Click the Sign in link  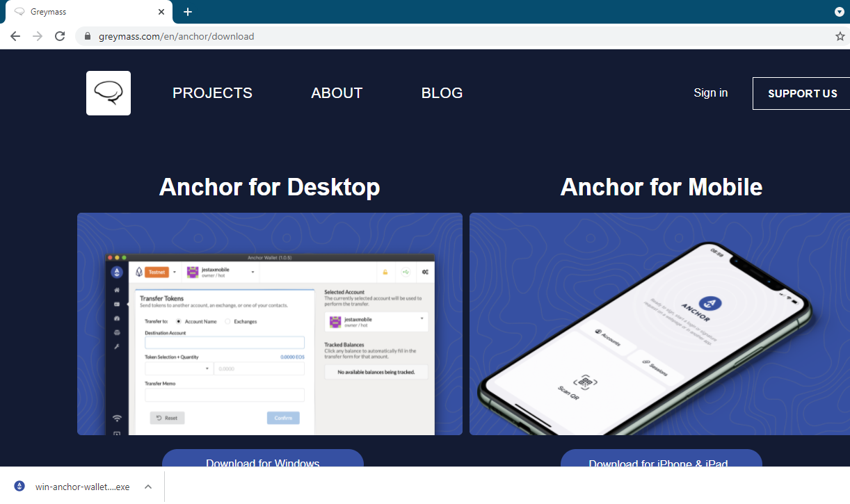pos(710,92)
